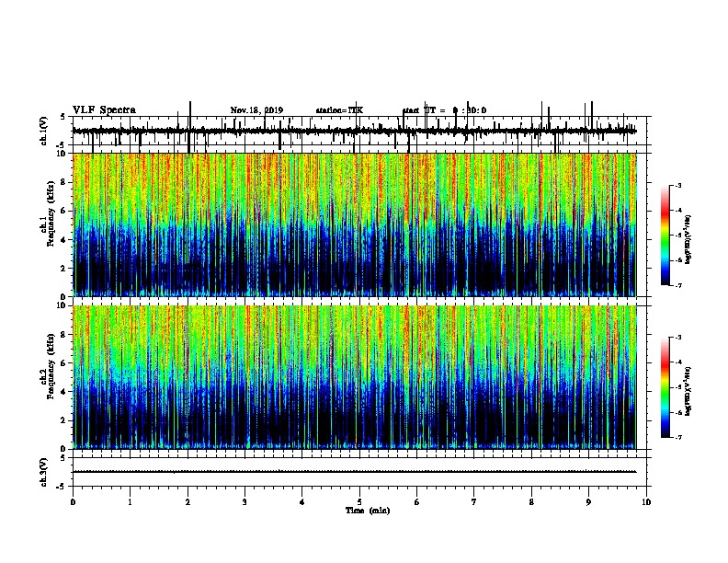Screen dimensions: 728x563
Task: Click the time axis tick label '6'
Action: (x=417, y=502)
